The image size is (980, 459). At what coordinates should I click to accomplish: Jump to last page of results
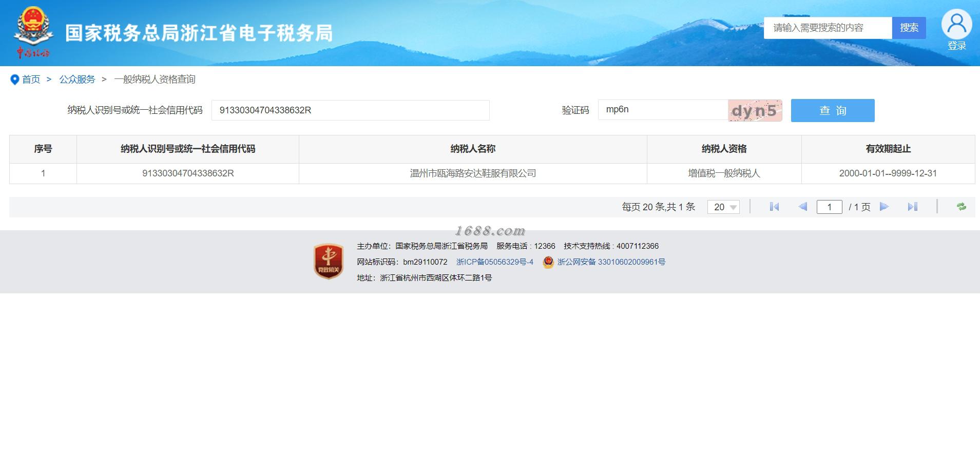pyautogui.click(x=912, y=207)
